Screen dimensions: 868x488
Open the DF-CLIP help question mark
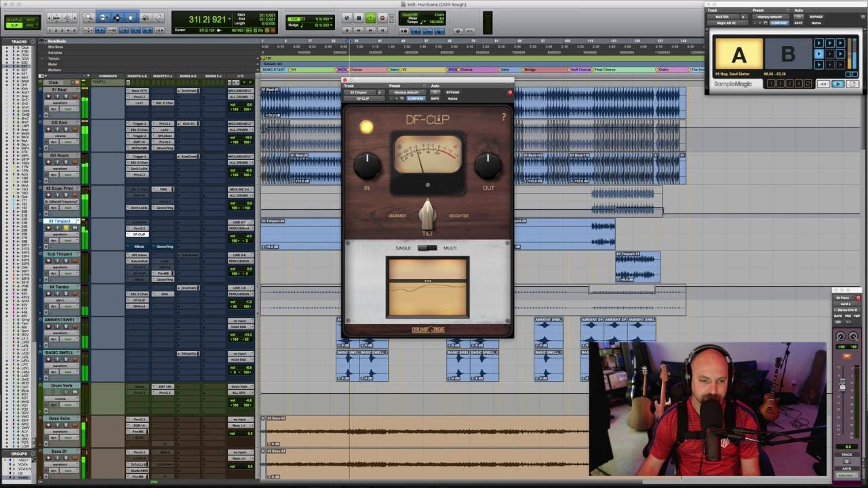(503, 117)
